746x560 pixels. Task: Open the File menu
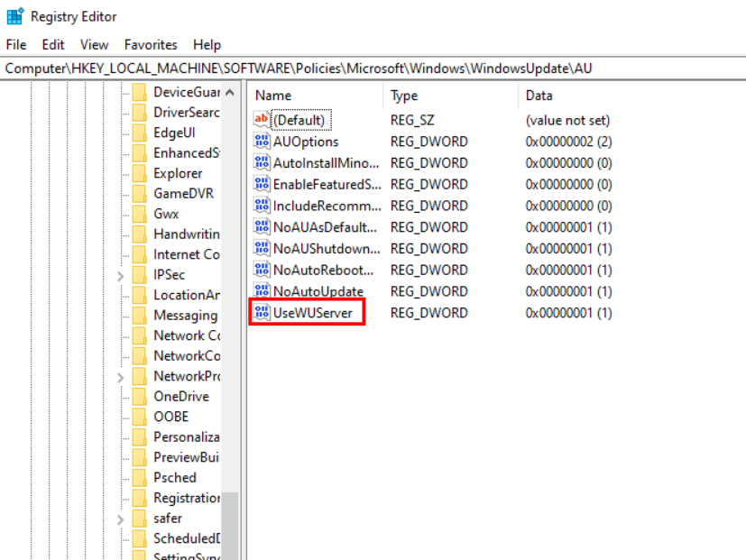(x=16, y=44)
